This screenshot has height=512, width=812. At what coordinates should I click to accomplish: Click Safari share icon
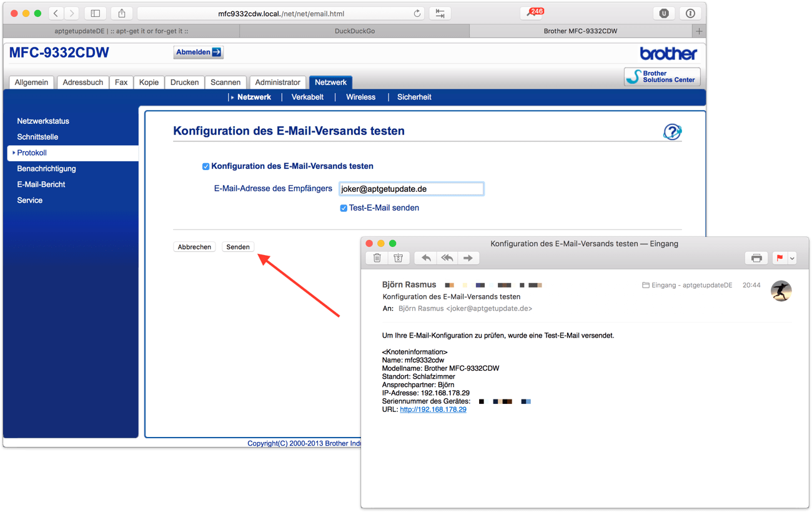point(122,13)
